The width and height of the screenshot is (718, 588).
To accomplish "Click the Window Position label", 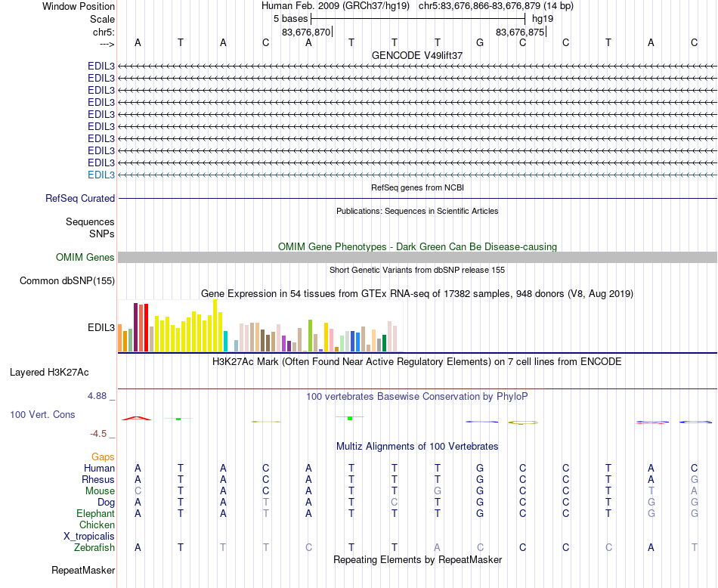I will 79,6.
